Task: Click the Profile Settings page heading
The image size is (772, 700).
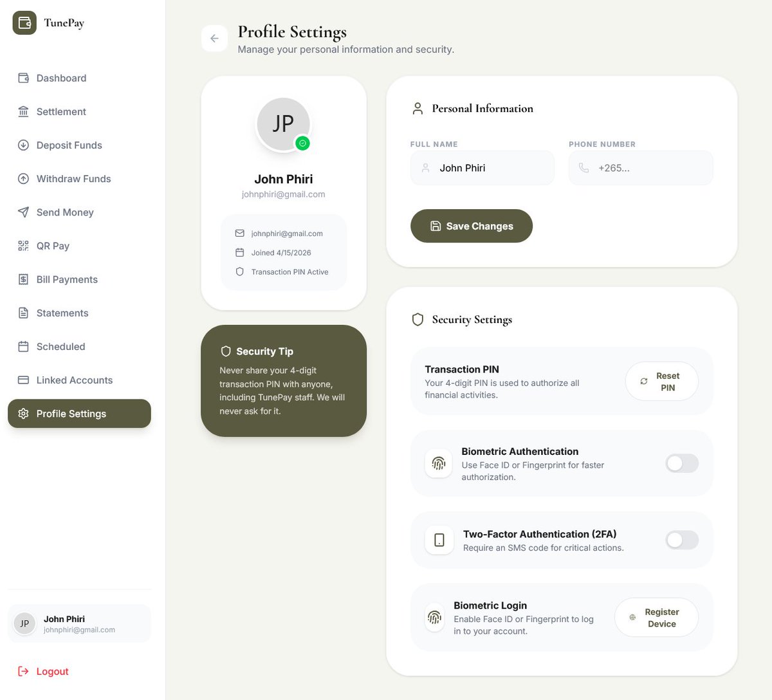Action: click(x=292, y=32)
